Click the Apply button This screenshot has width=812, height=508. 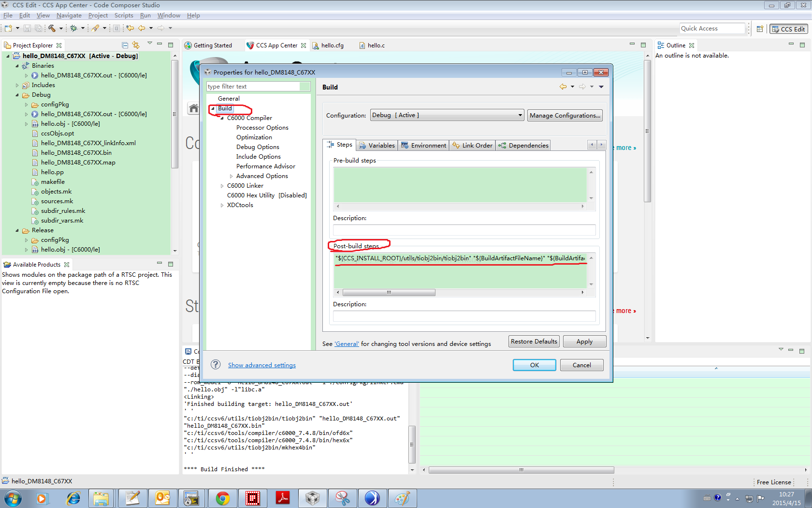click(x=584, y=341)
